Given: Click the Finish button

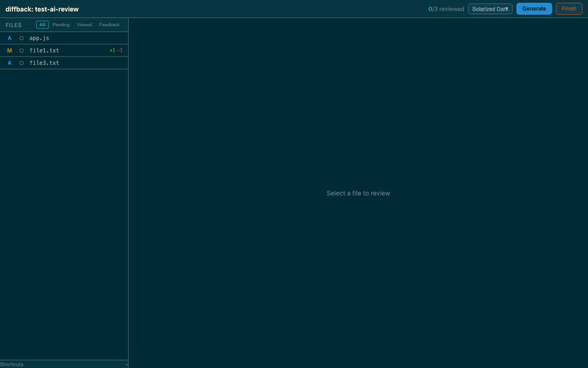Looking at the screenshot, I should 569,8.
